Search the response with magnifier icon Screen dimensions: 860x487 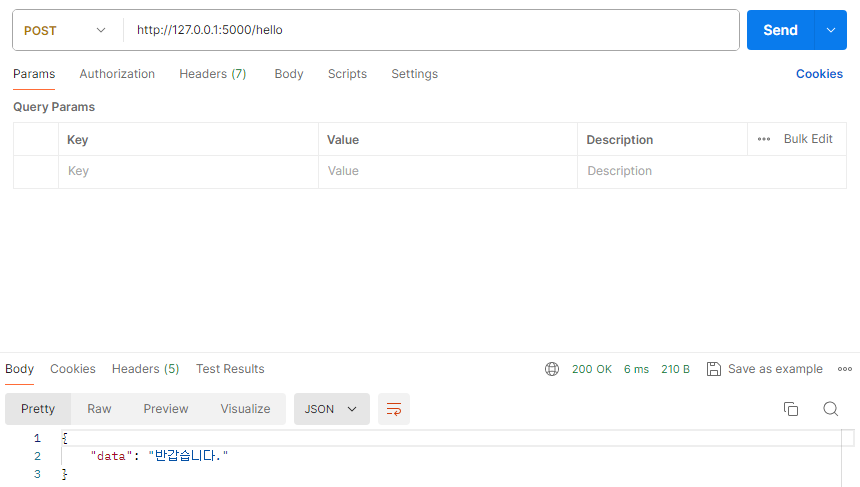tap(830, 409)
